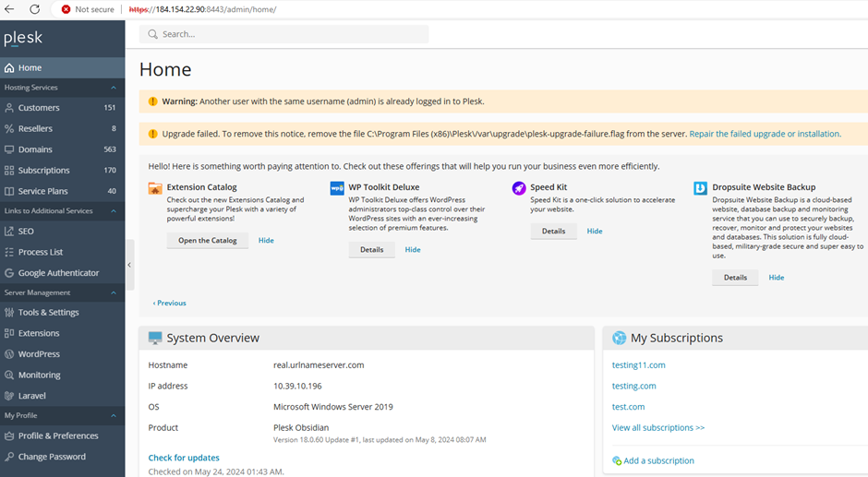This screenshot has height=477, width=868.
Task: Go to Domains in the sidebar
Action: pos(63,149)
